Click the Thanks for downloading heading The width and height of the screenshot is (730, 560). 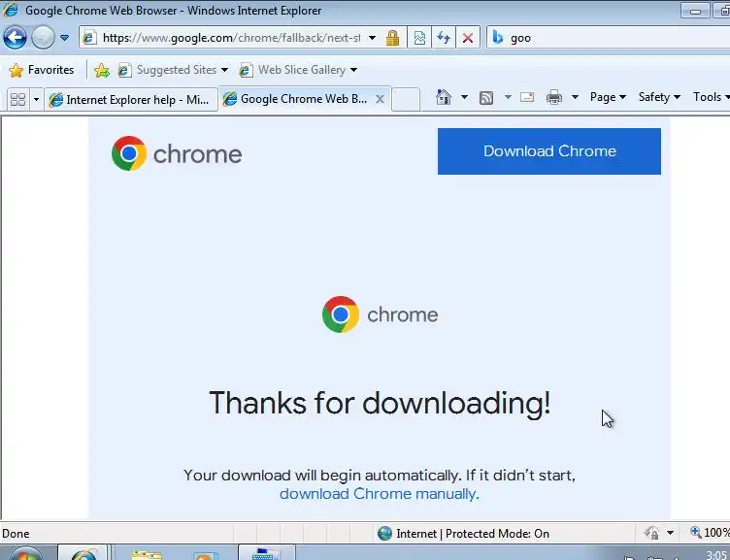380,403
